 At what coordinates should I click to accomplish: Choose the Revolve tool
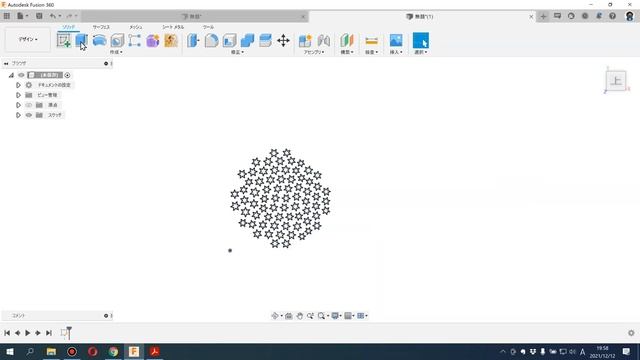coord(99,40)
